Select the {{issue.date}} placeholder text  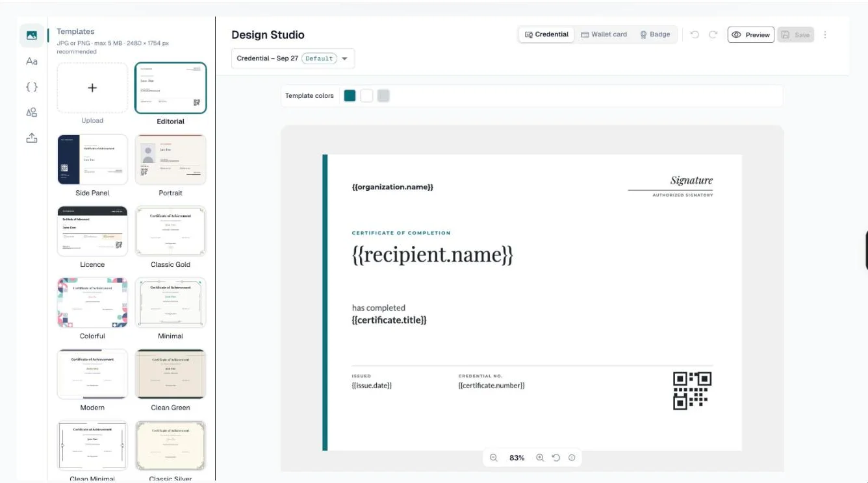[372, 386]
